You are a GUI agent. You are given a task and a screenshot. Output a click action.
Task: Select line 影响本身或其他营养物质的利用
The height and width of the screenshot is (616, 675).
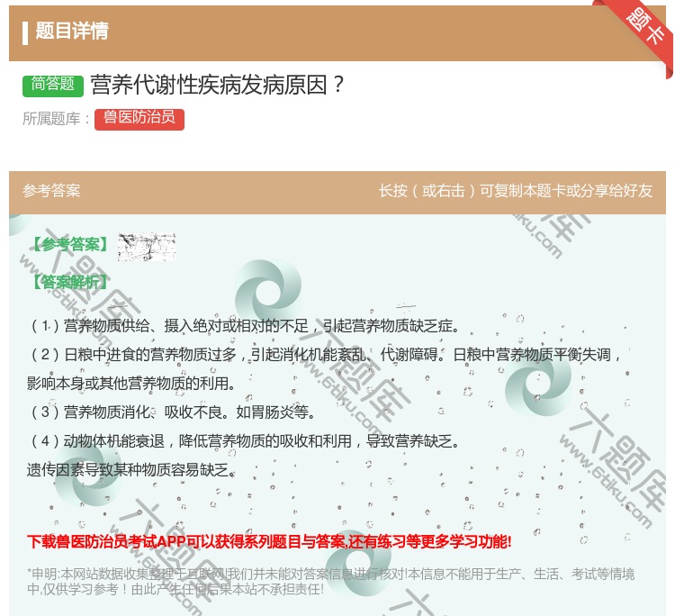click(x=131, y=384)
